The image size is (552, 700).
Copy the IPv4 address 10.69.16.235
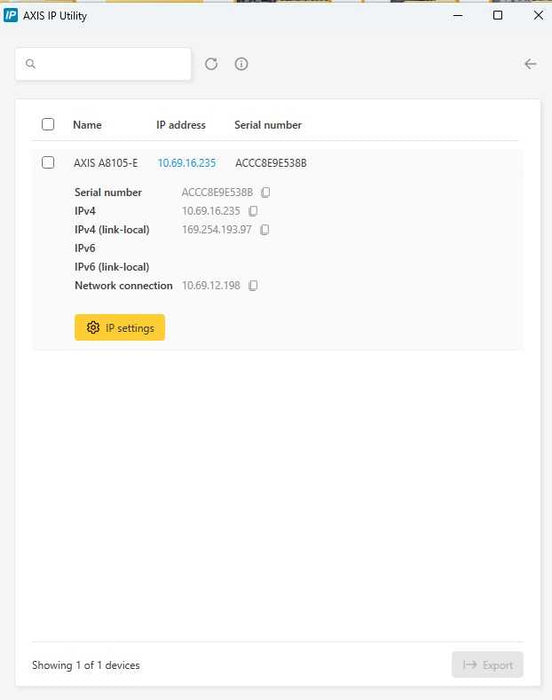tap(253, 211)
